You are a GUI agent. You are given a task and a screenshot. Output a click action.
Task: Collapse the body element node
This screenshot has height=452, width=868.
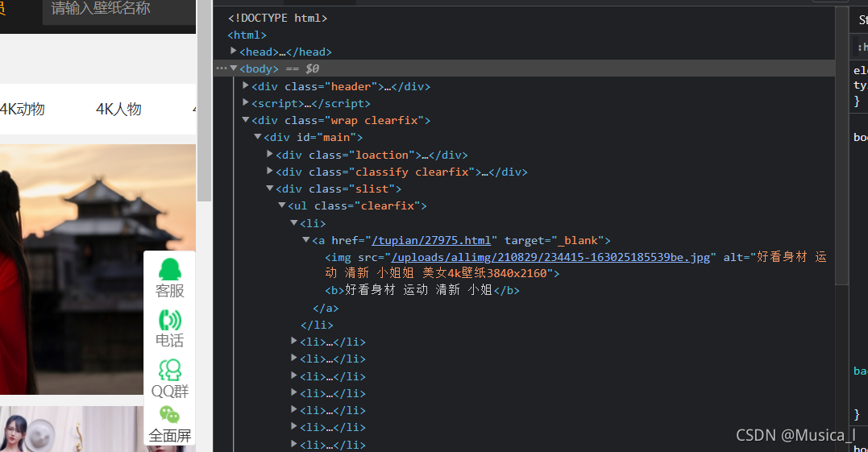tap(234, 68)
